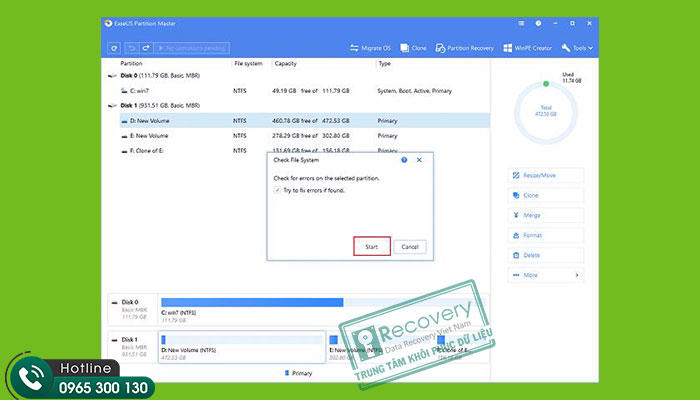The image size is (700, 400).
Task: Click the Merge icon in side panel
Action: (516, 215)
